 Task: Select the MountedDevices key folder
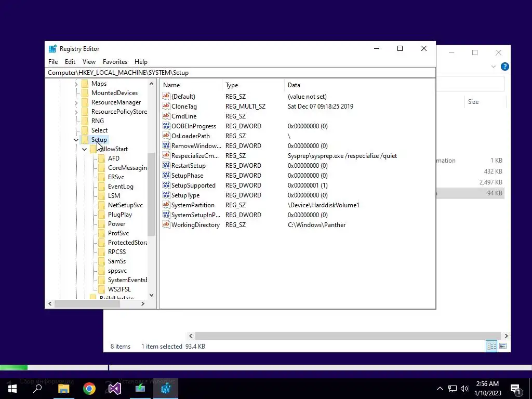click(85, 93)
